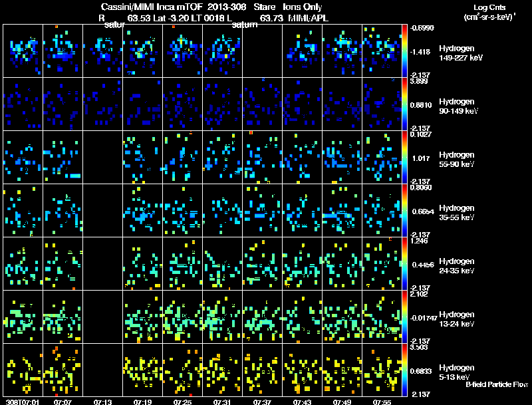Click the color bar beside Hydrogen 24-35 keV
Viewport: 532px width, 405px height.
point(404,264)
